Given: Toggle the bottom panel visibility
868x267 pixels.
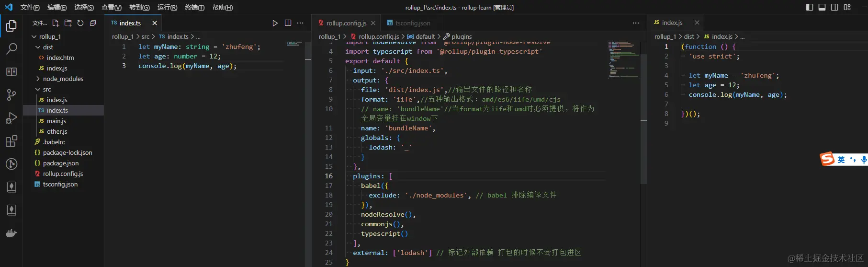Looking at the screenshot, I should pos(822,7).
